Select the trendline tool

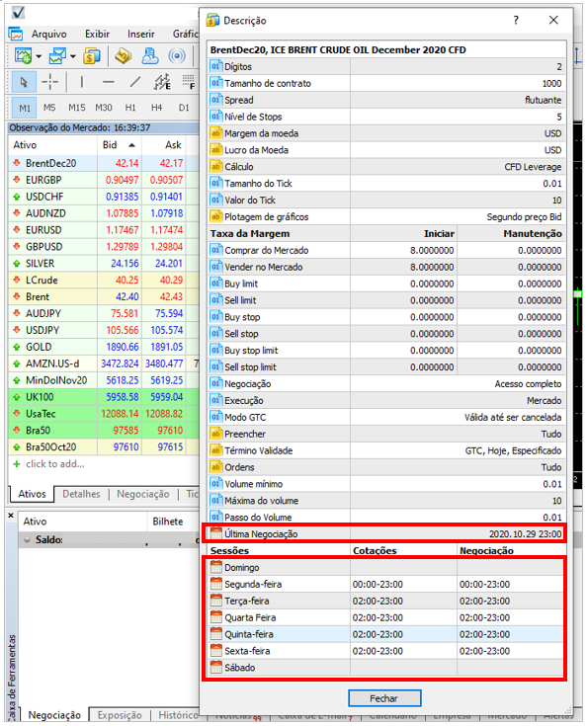click(x=134, y=82)
